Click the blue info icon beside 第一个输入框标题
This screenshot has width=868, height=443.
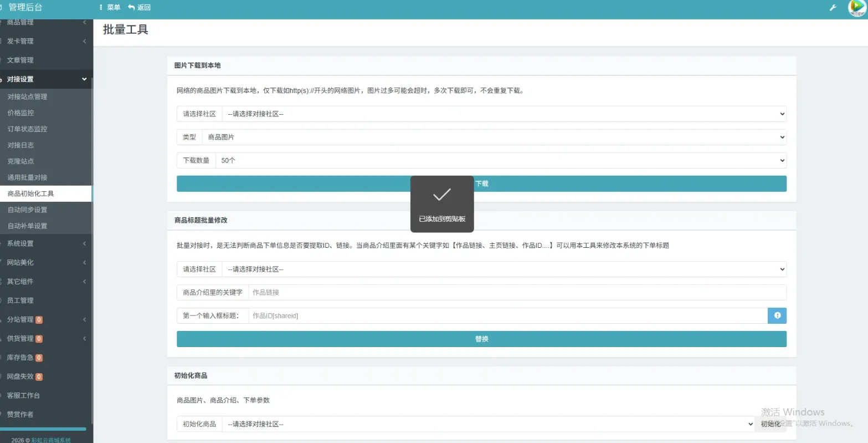[x=777, y=315]
